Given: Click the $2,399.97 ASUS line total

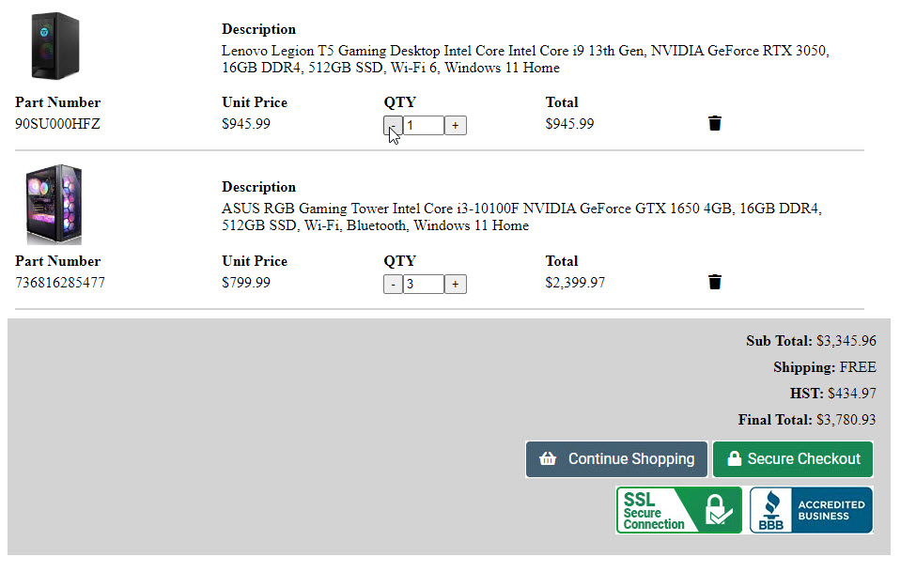Looking at the screenshot, I should 575,282.
